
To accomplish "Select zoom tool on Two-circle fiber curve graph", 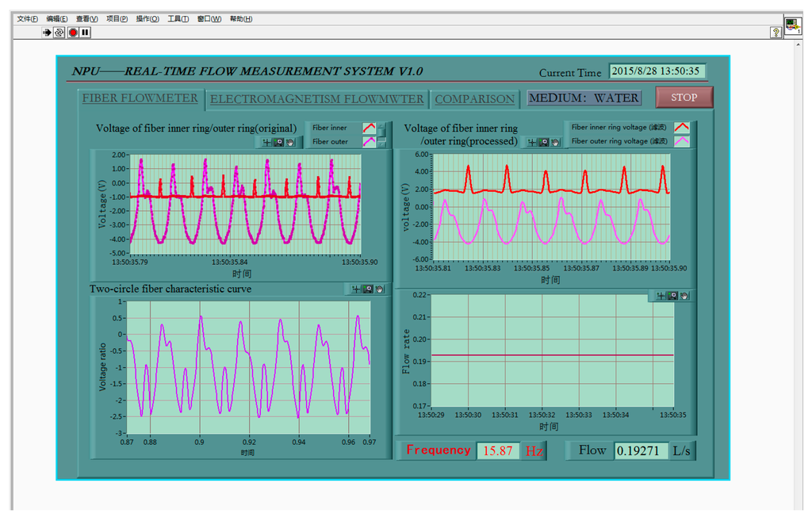I will point(368,289).
